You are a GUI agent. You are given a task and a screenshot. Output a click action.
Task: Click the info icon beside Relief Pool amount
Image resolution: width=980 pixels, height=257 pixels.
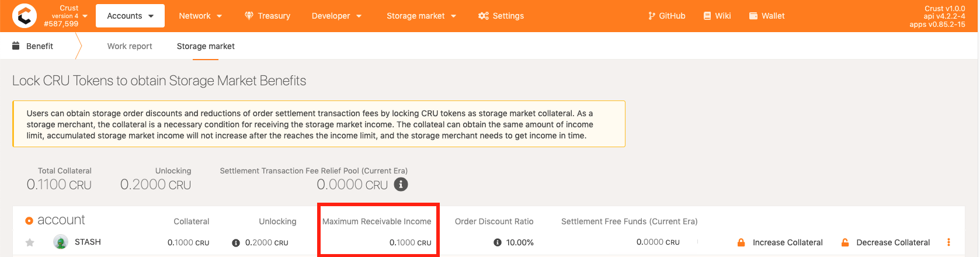pos(401,185)
